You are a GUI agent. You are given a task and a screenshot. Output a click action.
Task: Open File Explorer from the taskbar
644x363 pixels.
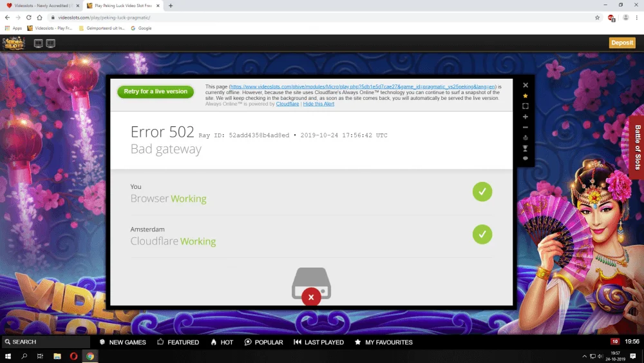pos(57,356)
